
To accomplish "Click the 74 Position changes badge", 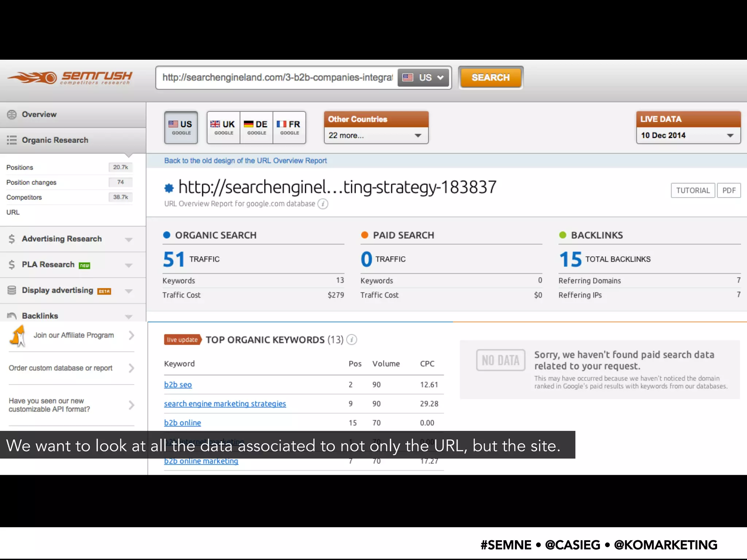I will click(120, 182).
